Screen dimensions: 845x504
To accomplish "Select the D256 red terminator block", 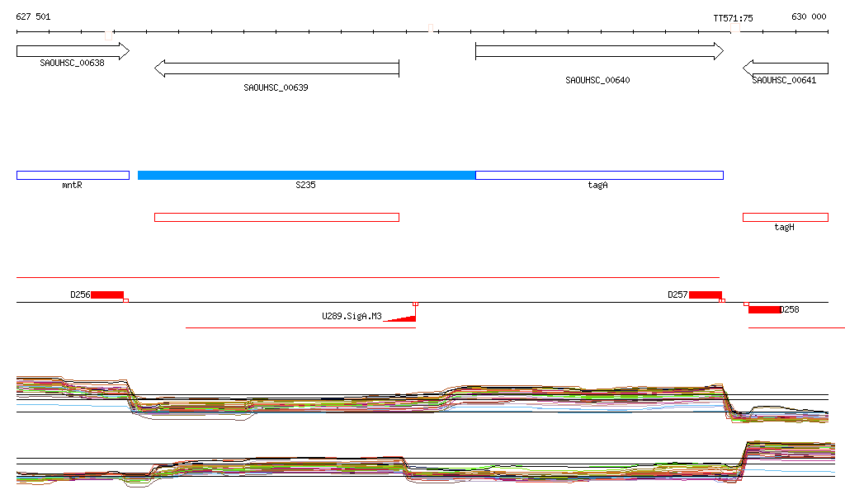I will (107, 294).
